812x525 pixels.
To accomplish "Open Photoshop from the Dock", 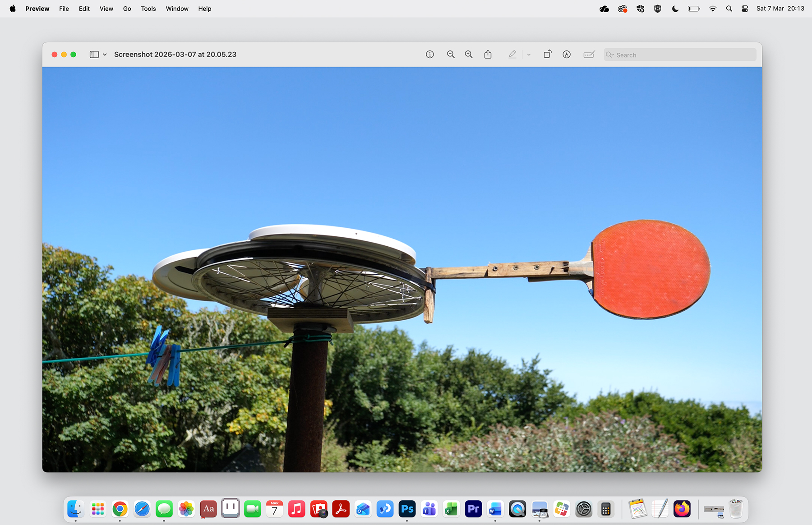I will (406, 509).
